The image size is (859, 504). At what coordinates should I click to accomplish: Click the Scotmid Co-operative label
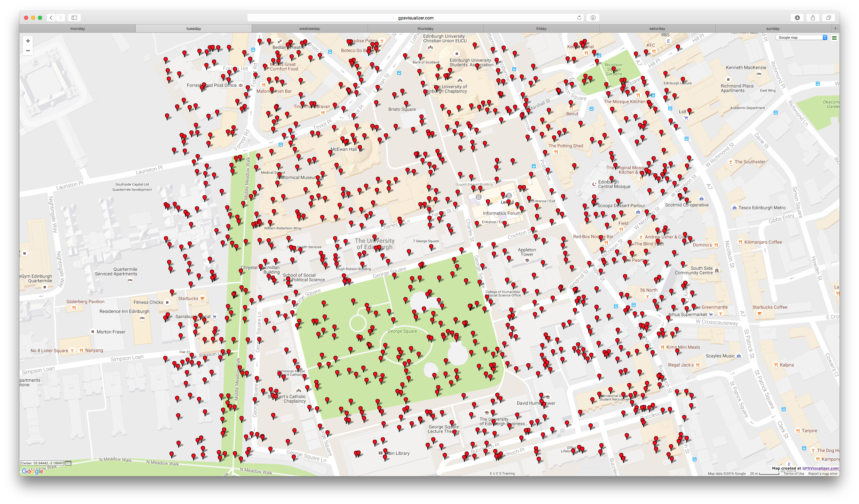pos(687,205)
